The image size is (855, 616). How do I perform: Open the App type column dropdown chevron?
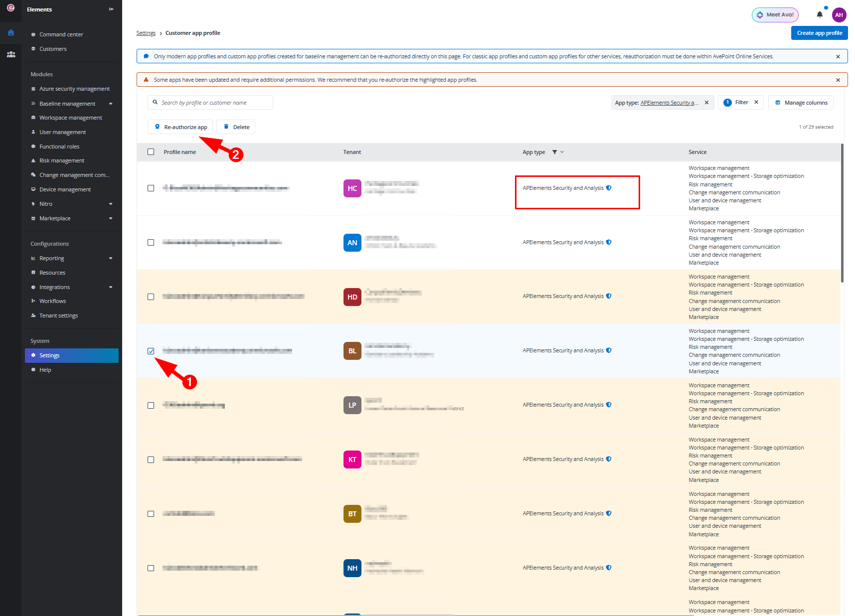pos(562,152)
